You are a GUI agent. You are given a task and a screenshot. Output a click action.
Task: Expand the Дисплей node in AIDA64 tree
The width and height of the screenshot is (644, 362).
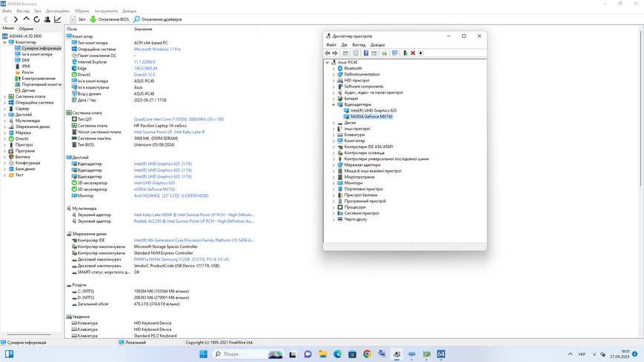coord(4,115)
